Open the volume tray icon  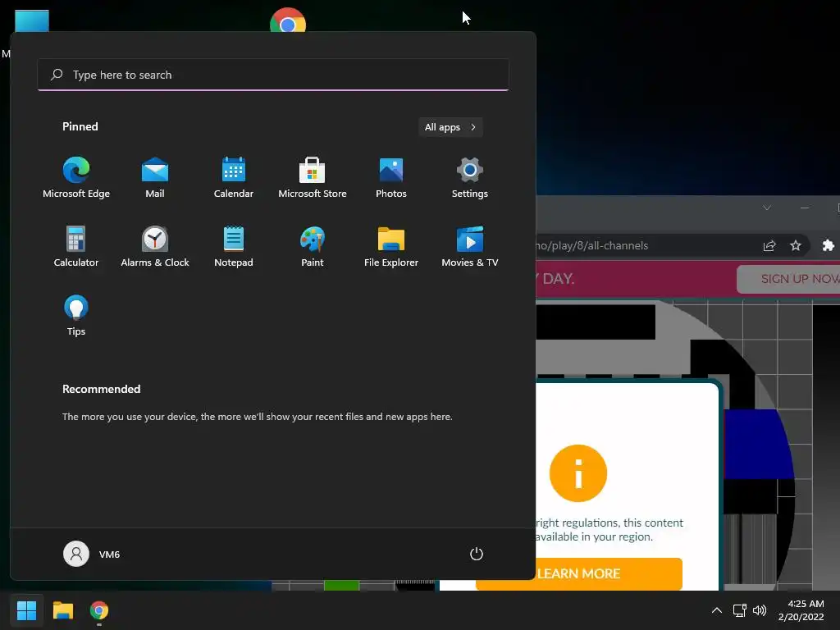pyautogui.click(x=760, y=610)
